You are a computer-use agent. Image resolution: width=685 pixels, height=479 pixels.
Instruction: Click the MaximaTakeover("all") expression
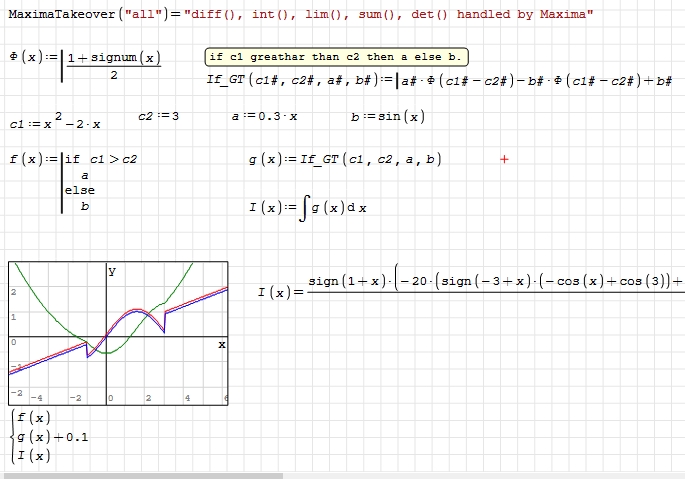click(x=300, y=15)
